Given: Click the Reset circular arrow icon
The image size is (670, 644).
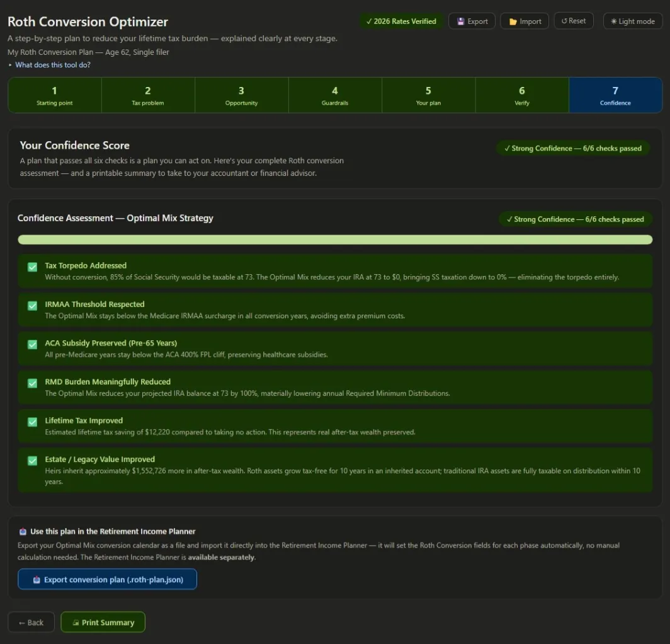Looking at the screenshot, I should (564, 21).
